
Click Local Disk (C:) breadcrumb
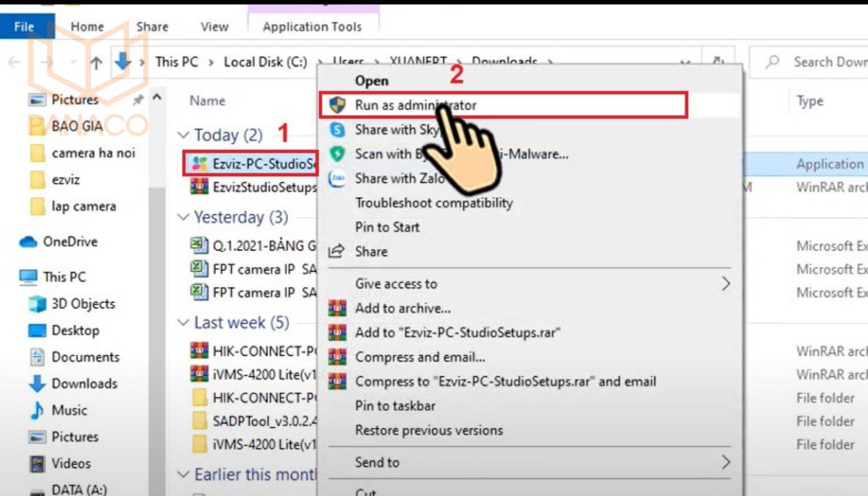click(265, 62)
